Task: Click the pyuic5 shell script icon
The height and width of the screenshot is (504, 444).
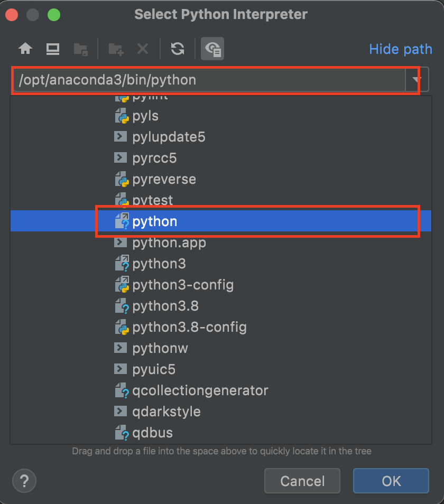Action: click(121, 369)
